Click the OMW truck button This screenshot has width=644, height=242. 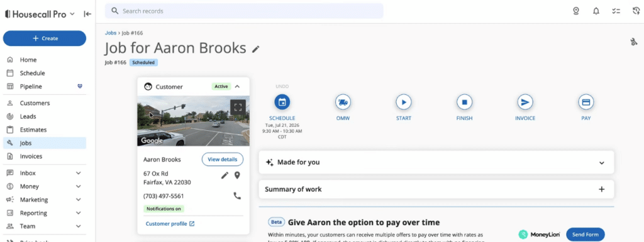point(343,102)
